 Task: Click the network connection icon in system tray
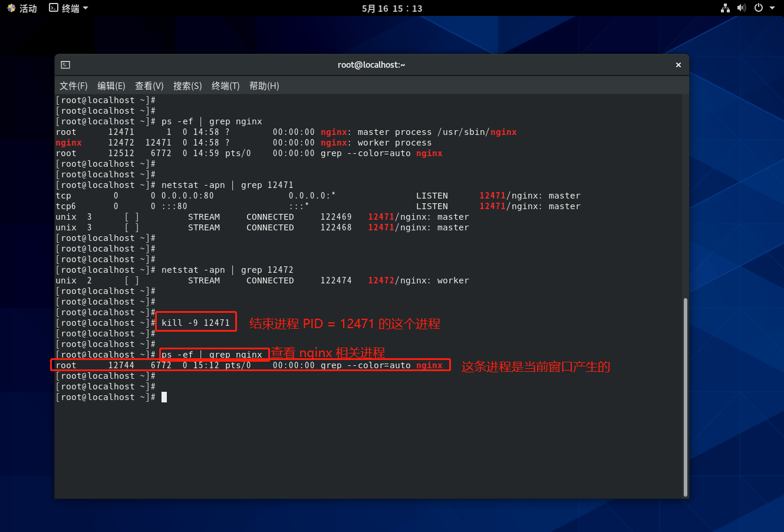[x=725, y=8]
